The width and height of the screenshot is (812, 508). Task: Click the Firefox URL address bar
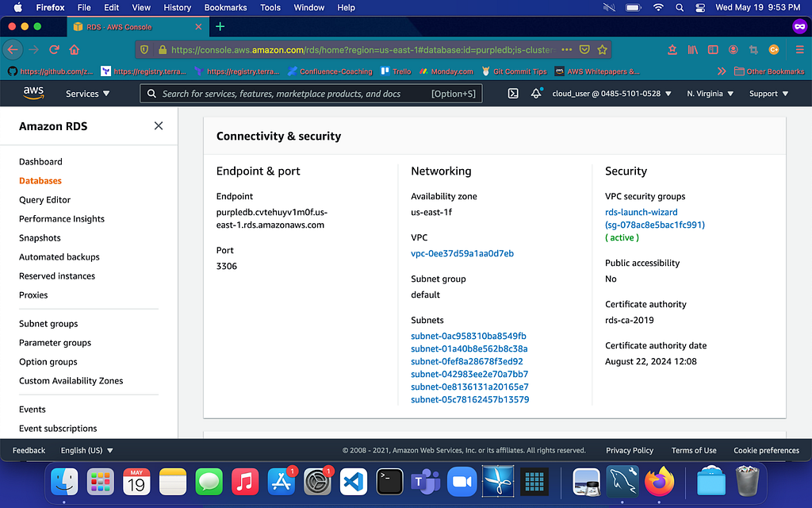362,50
